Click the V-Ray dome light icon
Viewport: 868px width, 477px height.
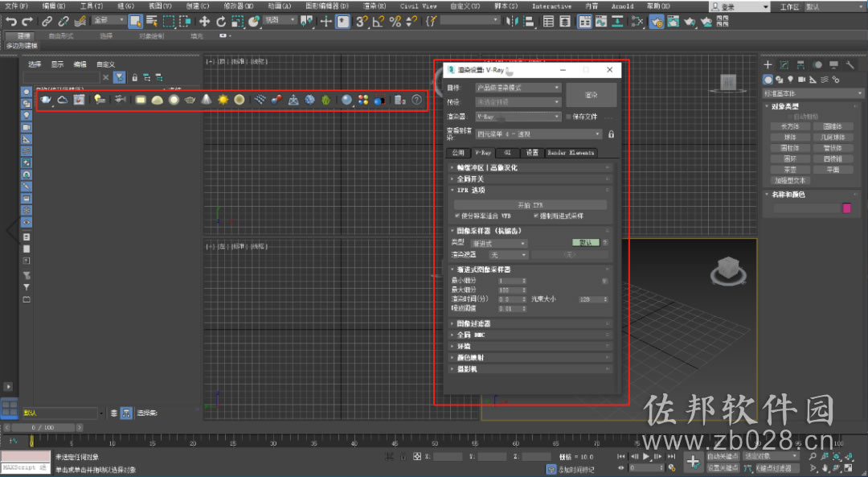tap(158, 100)
